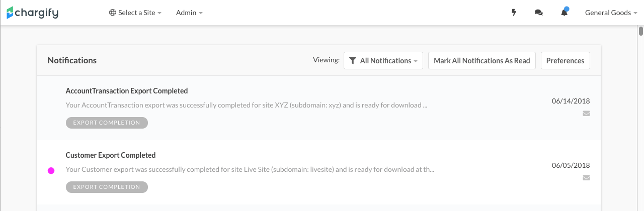Open the lightning bolt quick actions icon

[514, 13]
